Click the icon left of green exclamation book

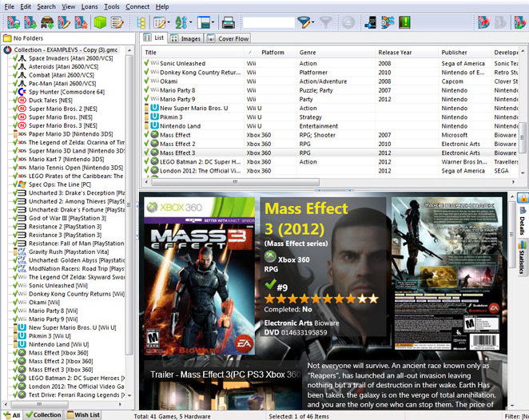[x=388, y=22]
